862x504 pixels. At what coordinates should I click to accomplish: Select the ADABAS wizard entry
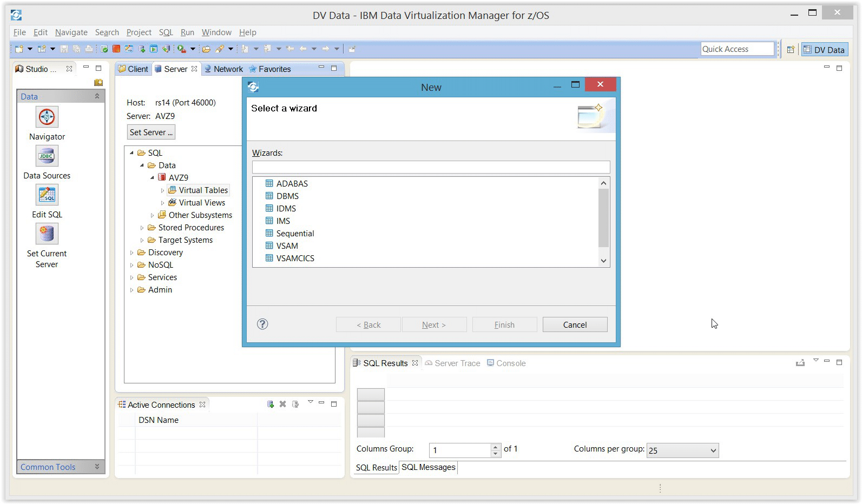tap(292, 184)
